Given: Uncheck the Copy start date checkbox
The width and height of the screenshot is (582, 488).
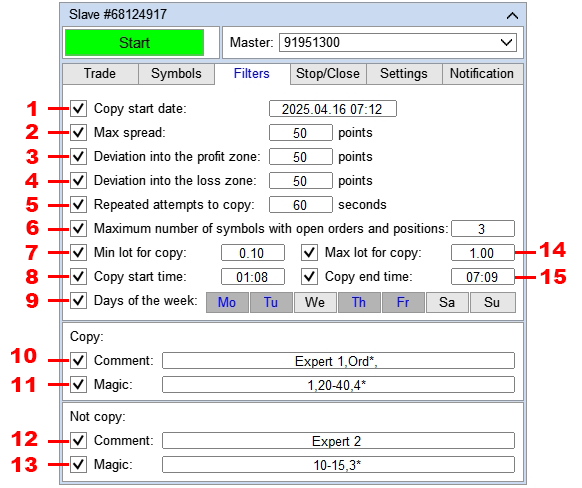Looking at the screenshot, I should pos(78,109).
